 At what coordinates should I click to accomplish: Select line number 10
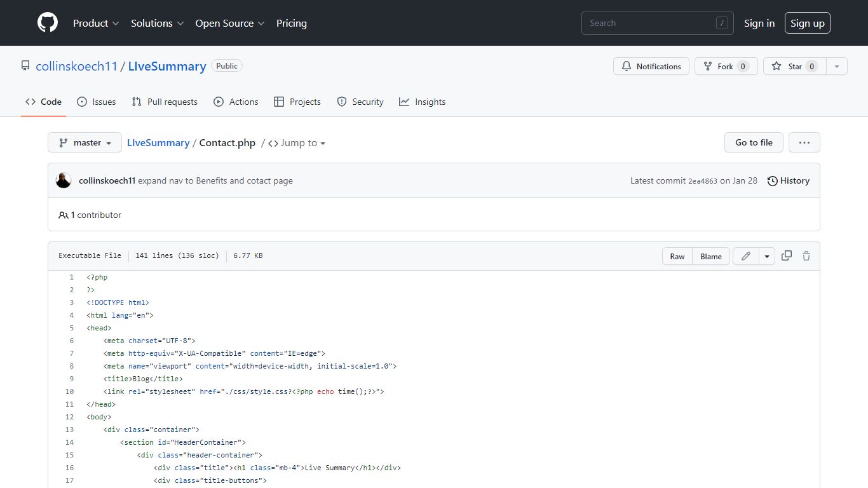70,391
